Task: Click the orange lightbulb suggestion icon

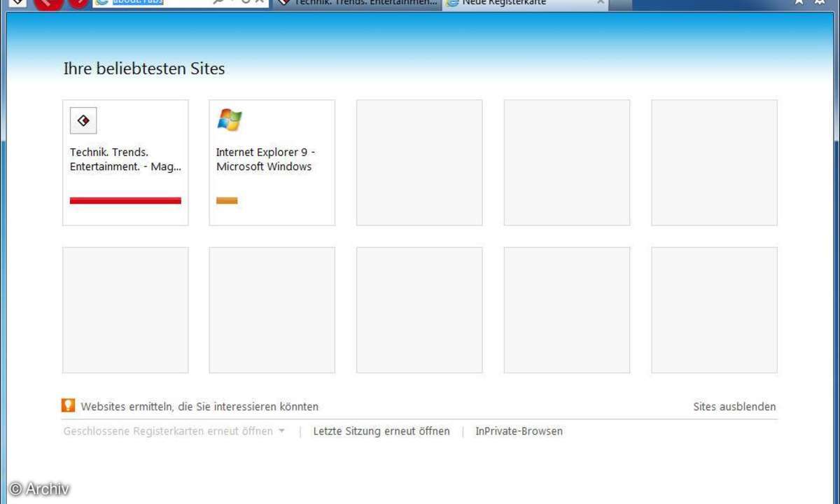Action: 68,405
